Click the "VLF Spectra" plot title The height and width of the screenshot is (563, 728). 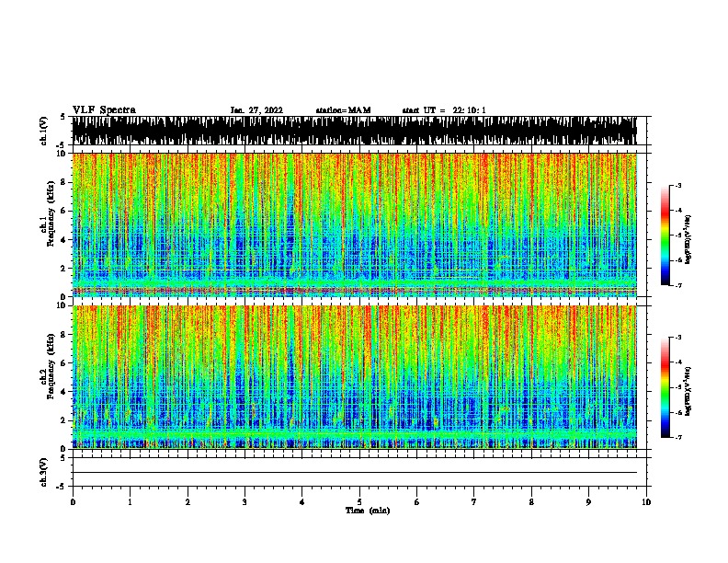104,110
